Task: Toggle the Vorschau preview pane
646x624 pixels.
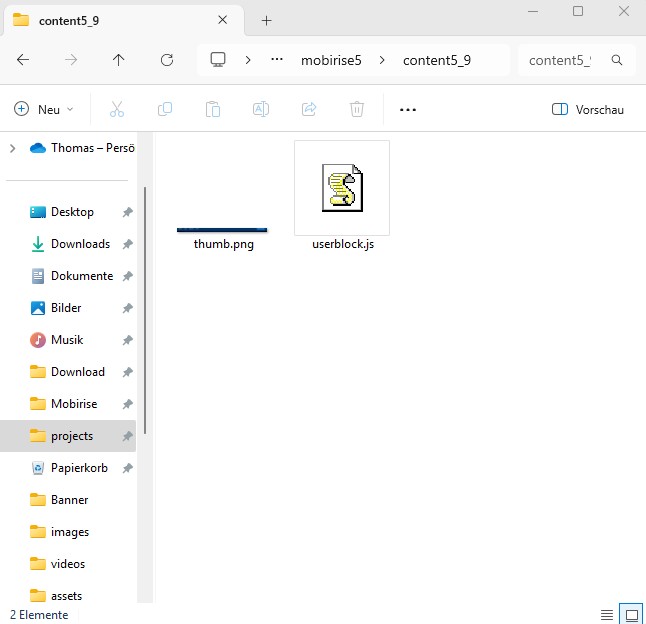Action: pyautogui.click(x=588, y=109)
